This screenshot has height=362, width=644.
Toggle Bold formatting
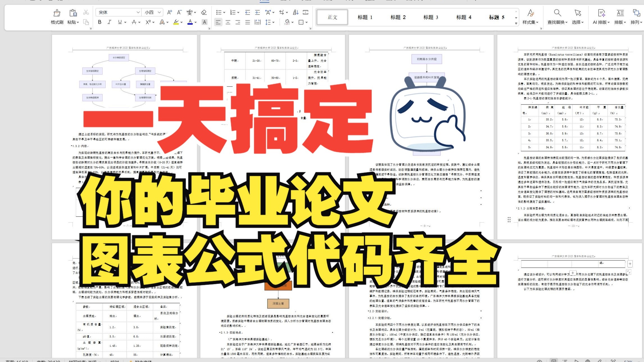[100, 22]
